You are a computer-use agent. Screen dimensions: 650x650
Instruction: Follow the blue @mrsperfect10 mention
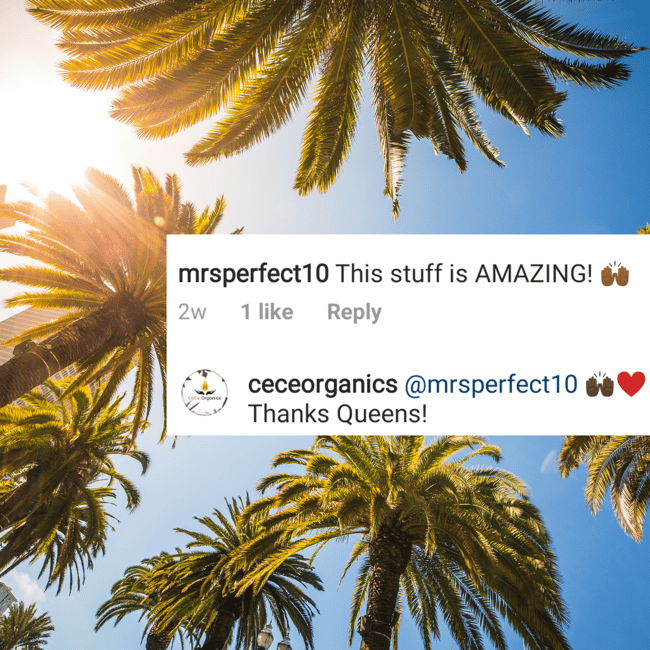point(491,384)
